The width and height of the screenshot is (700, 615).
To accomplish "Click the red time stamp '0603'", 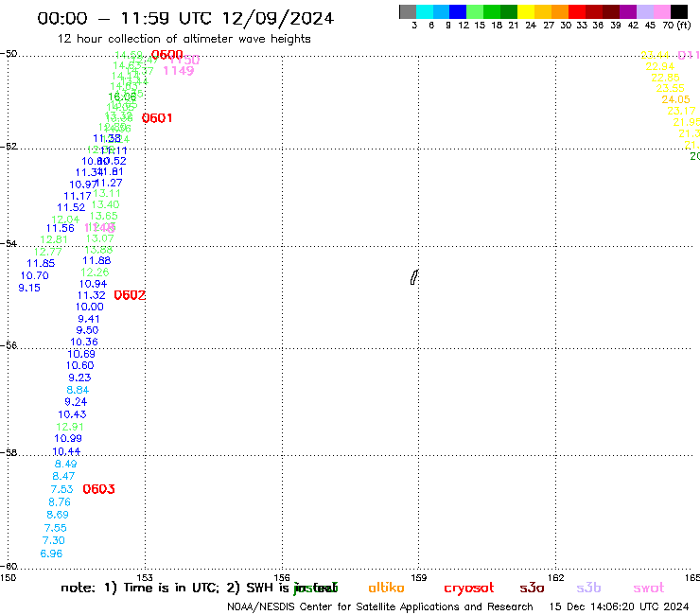I will (x=98, y=489).
